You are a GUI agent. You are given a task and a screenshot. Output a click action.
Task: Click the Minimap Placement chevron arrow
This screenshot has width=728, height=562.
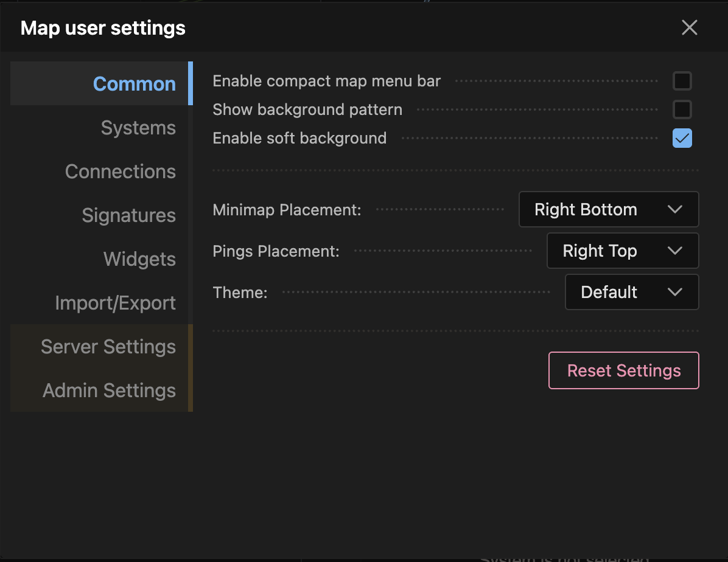coord(674,209)
